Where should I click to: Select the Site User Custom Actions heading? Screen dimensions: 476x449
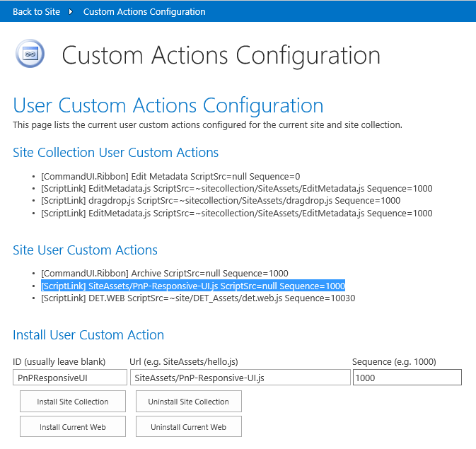[85, 250]
